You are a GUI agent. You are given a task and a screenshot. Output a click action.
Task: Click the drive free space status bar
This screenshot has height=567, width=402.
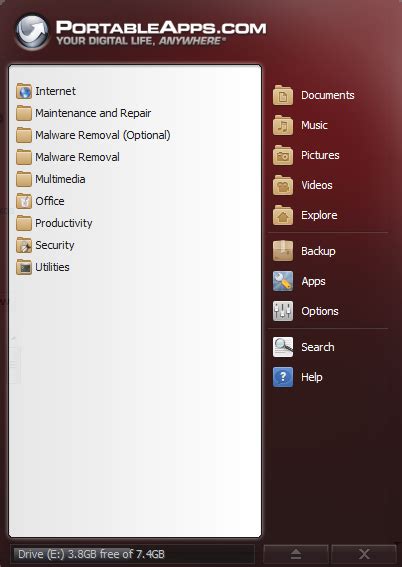point(132,554)
